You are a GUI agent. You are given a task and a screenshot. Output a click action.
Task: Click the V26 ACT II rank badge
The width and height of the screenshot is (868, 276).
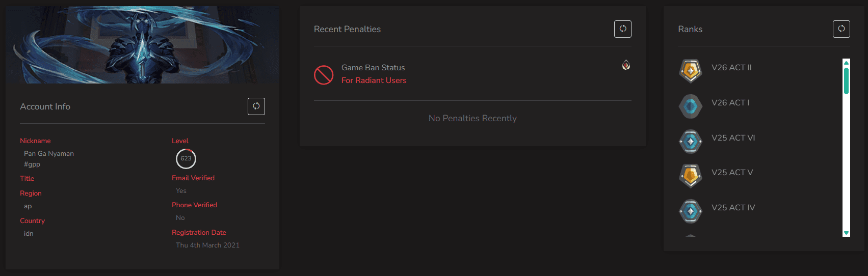[x=691, y=71]
